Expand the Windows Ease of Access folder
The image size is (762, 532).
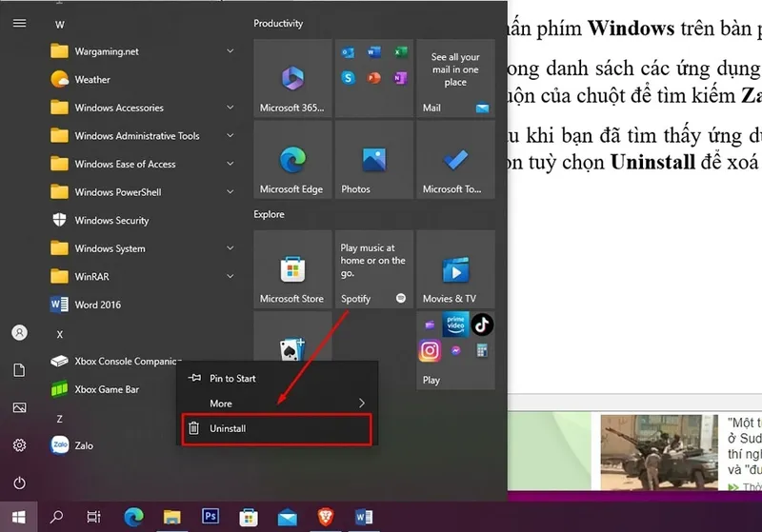(x=231, y=164)
